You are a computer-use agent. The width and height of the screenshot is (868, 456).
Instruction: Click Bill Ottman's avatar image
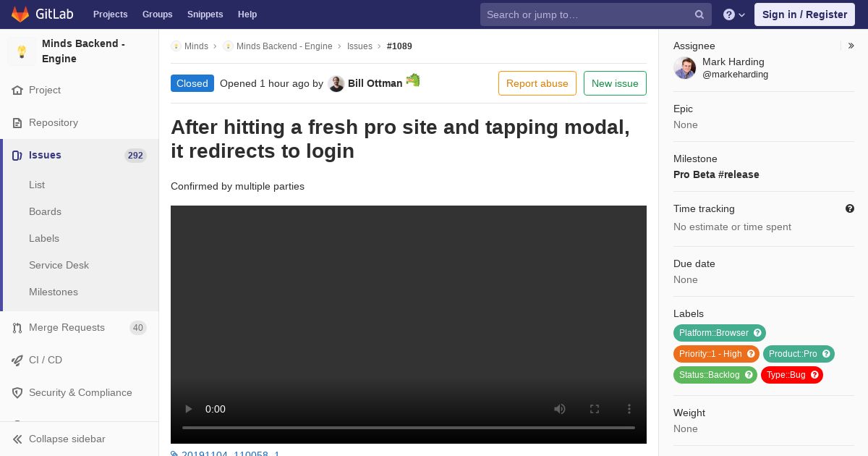tap(336, 83)
